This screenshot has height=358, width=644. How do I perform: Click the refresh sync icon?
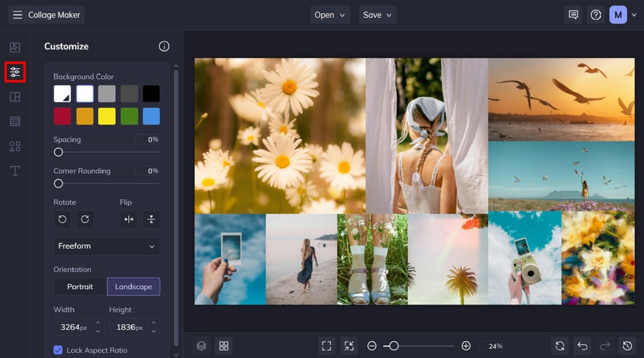click(560, 346)
